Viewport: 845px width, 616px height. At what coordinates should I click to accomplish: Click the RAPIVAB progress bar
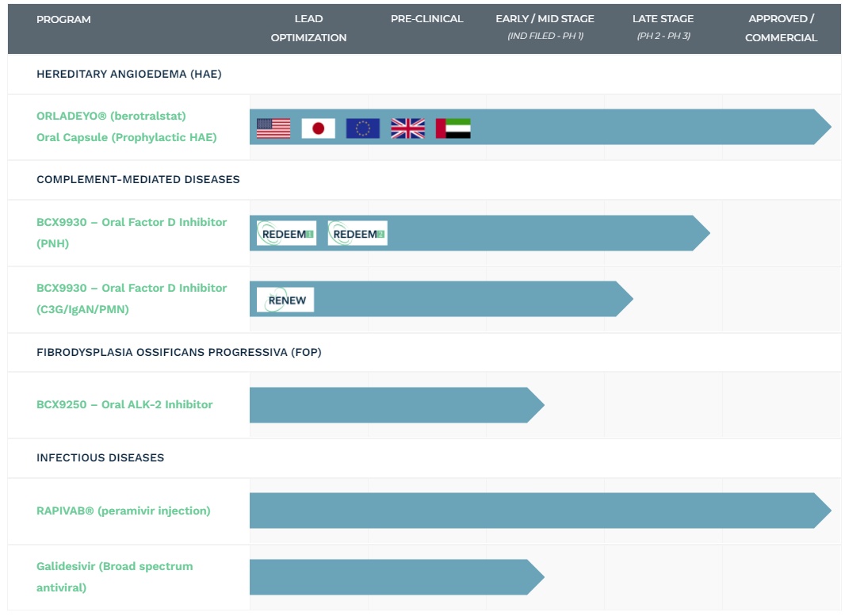pyautogui.click(x=540, y=511)
